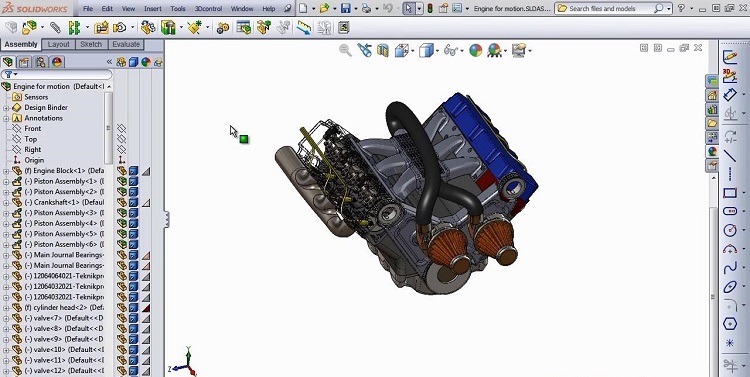Select the Polygon sketch tool
This screenshot has height=377, width=750.
pyautogui.click(x=730, y=324)
